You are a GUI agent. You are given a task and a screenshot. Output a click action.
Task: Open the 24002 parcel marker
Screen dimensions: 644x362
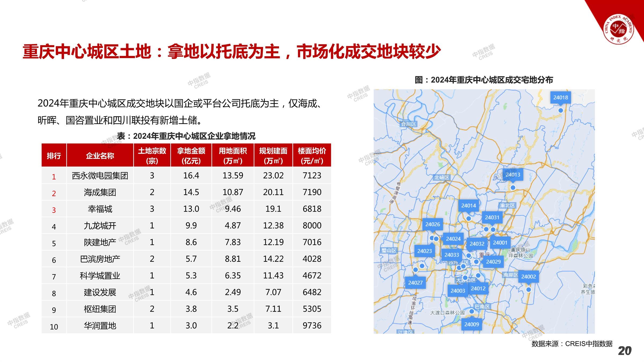(528, 277)
